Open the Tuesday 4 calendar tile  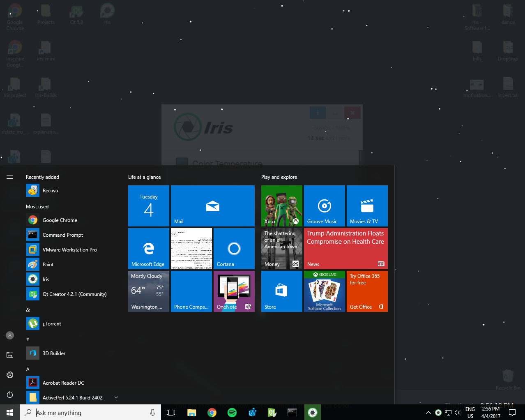tap(149, 206)
